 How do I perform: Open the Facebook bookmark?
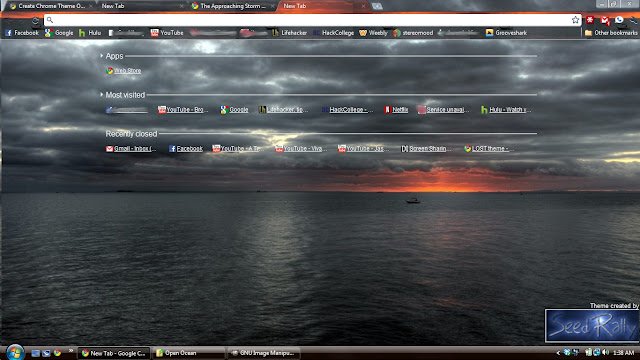(22, 33)
